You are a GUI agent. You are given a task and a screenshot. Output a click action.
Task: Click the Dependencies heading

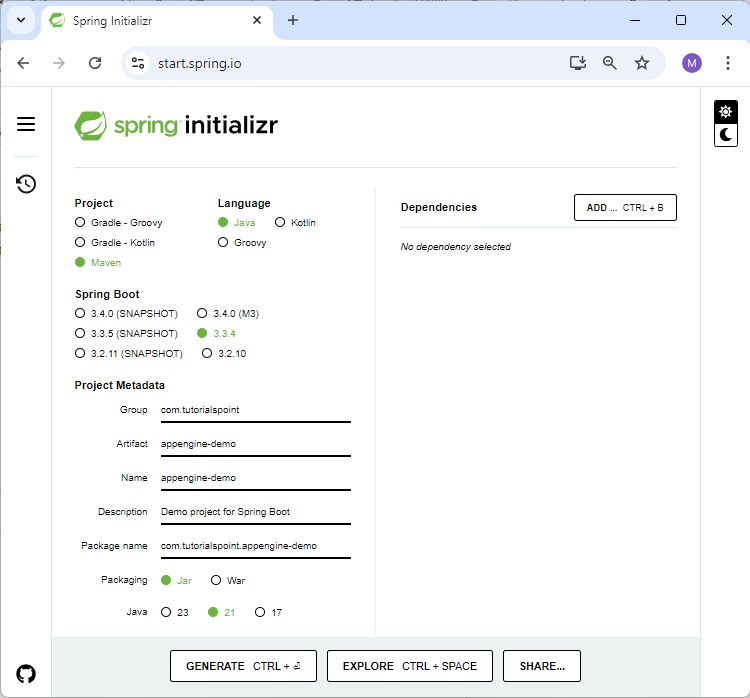point(439,207)
